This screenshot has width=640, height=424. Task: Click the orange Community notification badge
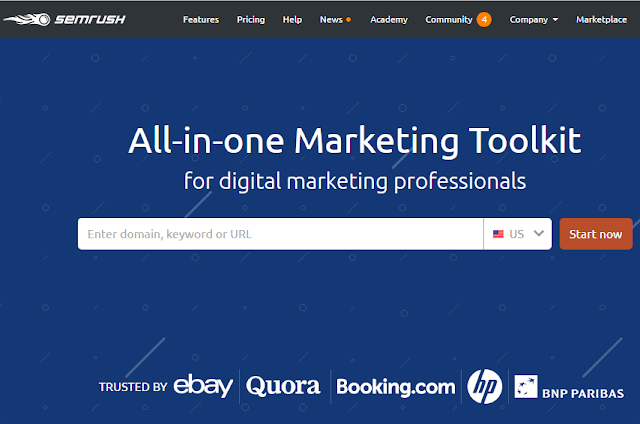pos(484,20)
